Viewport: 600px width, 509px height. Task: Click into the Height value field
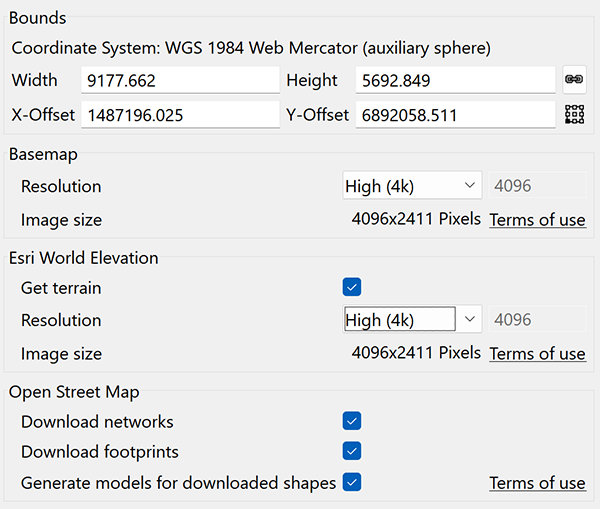(455, 80)
